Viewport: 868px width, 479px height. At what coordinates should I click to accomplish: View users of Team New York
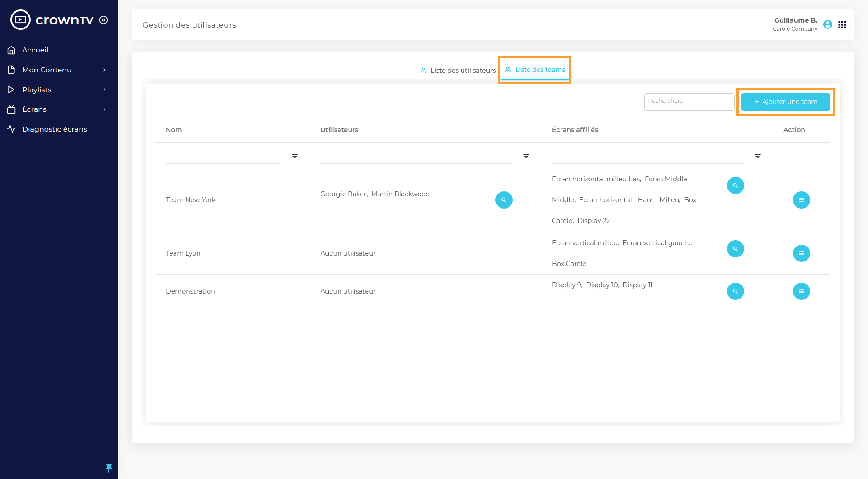coord(504,200)
